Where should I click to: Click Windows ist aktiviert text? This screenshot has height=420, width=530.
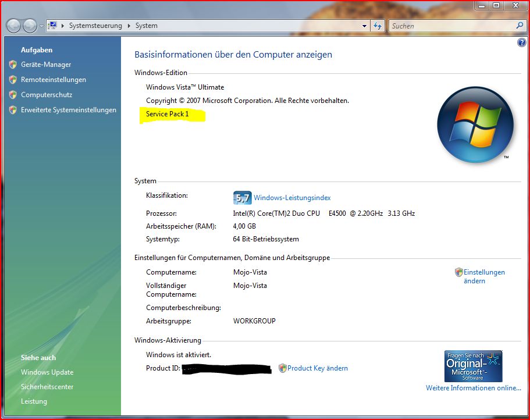(x=179, y=355)
